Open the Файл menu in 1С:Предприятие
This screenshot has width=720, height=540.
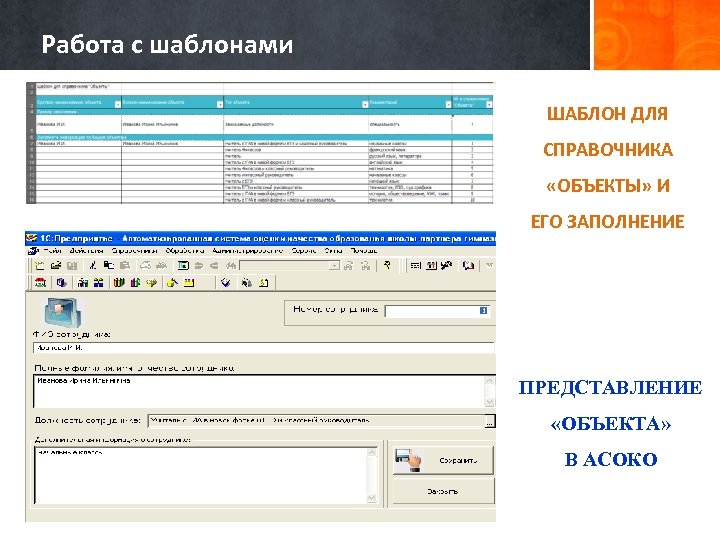coord(52,251)
